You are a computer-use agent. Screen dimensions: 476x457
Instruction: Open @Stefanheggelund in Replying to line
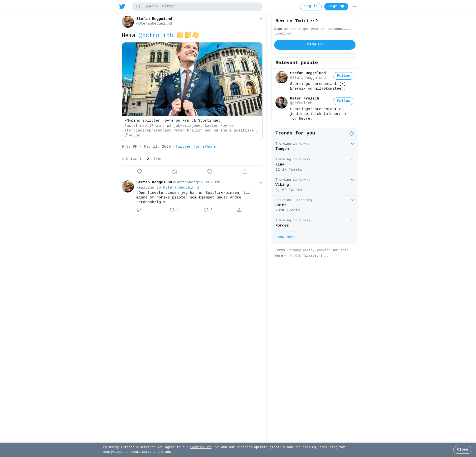(x=181, y=188)
